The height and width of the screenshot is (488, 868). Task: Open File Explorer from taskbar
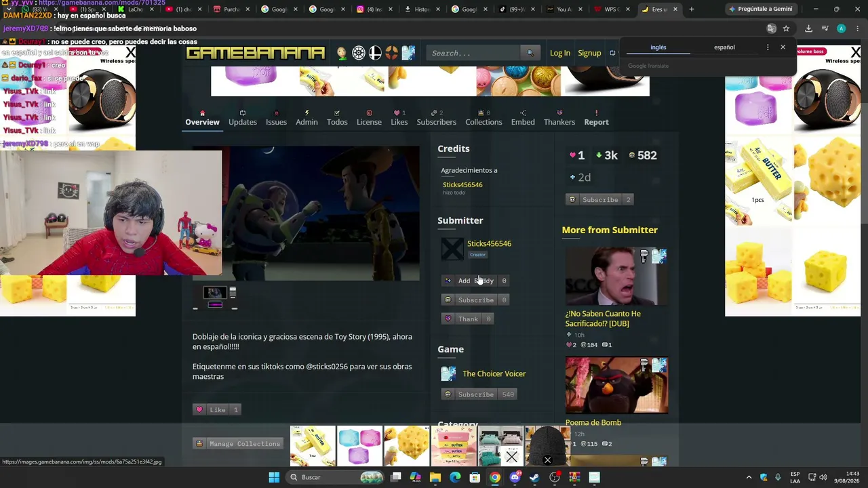click(x=435, y=477)
